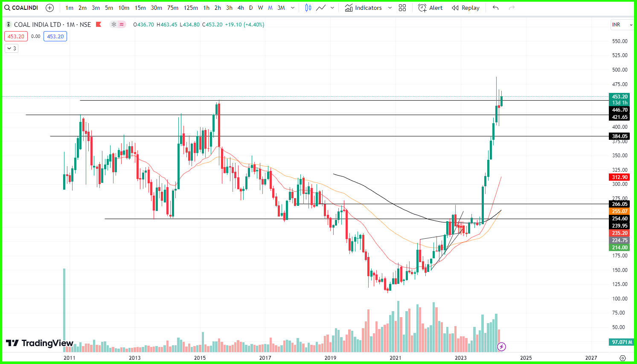
Task: Click the pink approximate-data icon
Action: [x=122, y=25]
